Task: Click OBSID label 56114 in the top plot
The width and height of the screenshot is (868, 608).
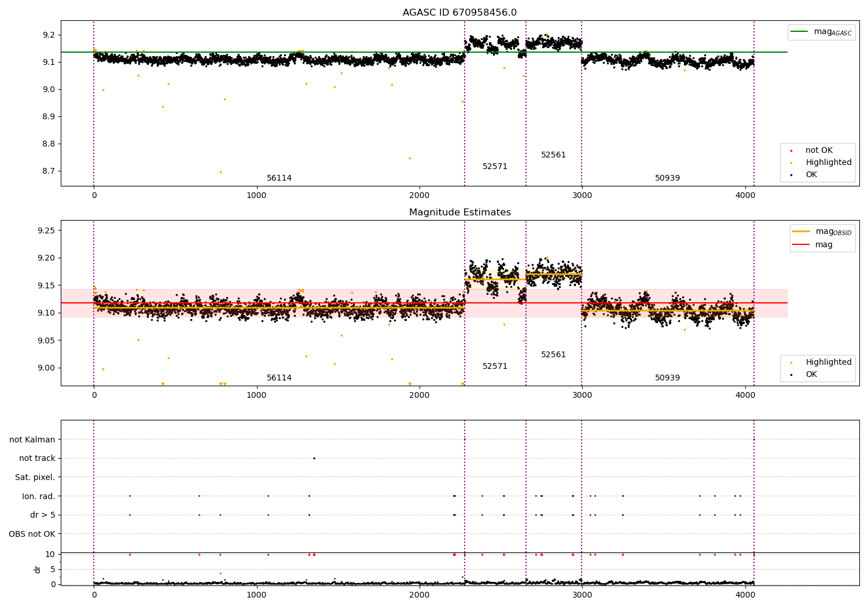Action: click(x=279, y=178)
